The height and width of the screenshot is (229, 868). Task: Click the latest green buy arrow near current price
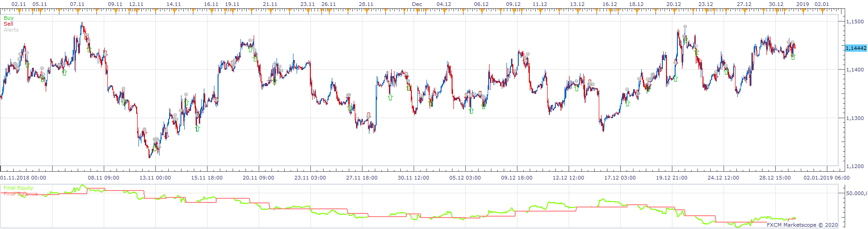coord(793,56)
